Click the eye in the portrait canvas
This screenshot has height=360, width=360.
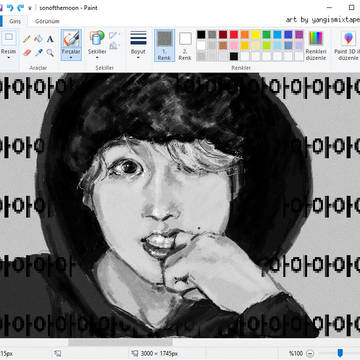[x=128, y=166]
